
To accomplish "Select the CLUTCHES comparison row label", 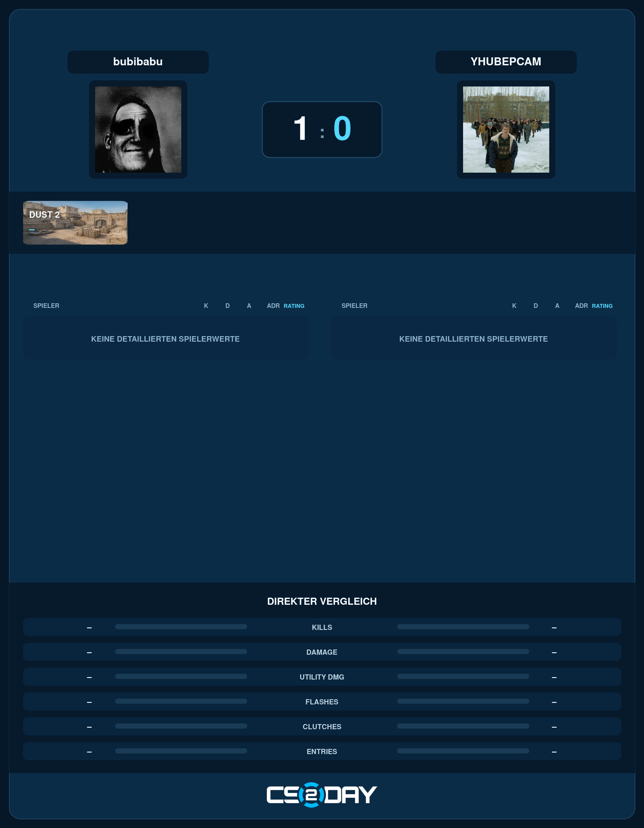I will click(322, 727).
